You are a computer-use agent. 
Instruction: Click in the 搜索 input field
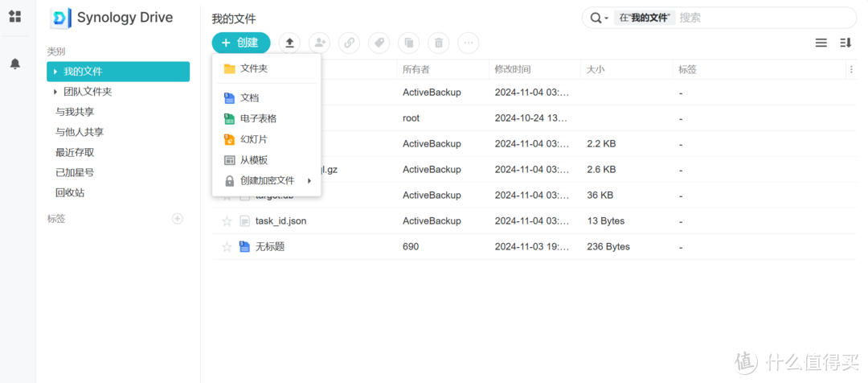764,18
